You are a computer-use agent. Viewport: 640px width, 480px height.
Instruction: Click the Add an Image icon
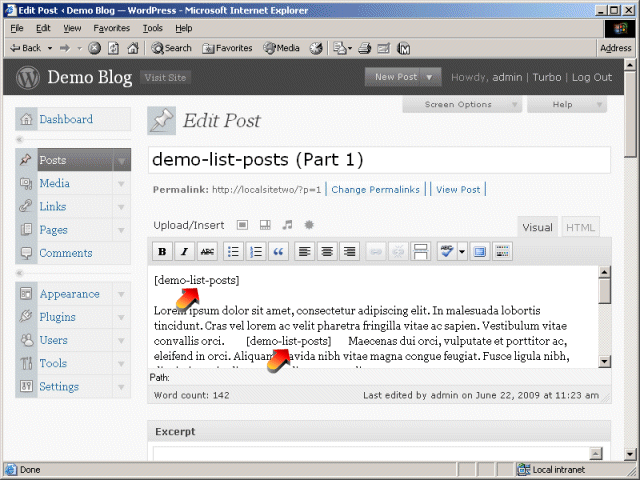[242, 225]
